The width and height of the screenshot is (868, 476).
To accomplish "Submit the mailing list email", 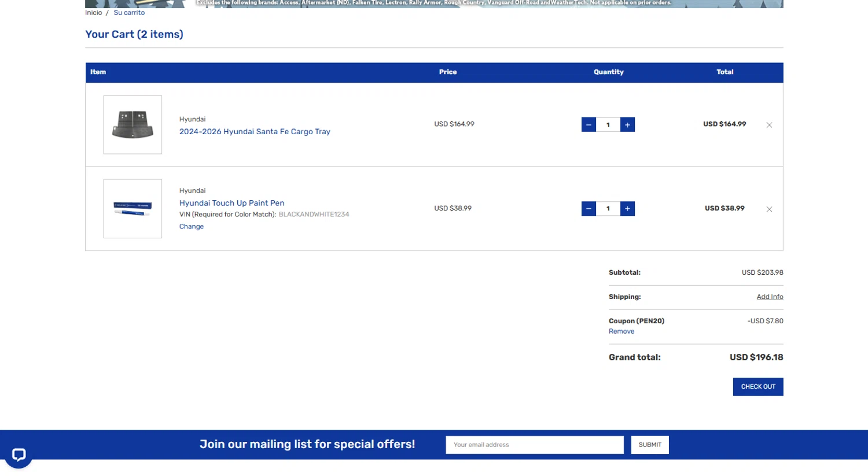I will [650, 445].
